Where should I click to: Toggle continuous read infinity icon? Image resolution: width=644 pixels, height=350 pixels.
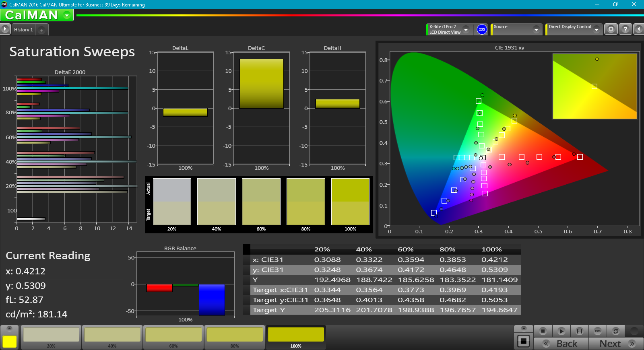pos(597,331)
